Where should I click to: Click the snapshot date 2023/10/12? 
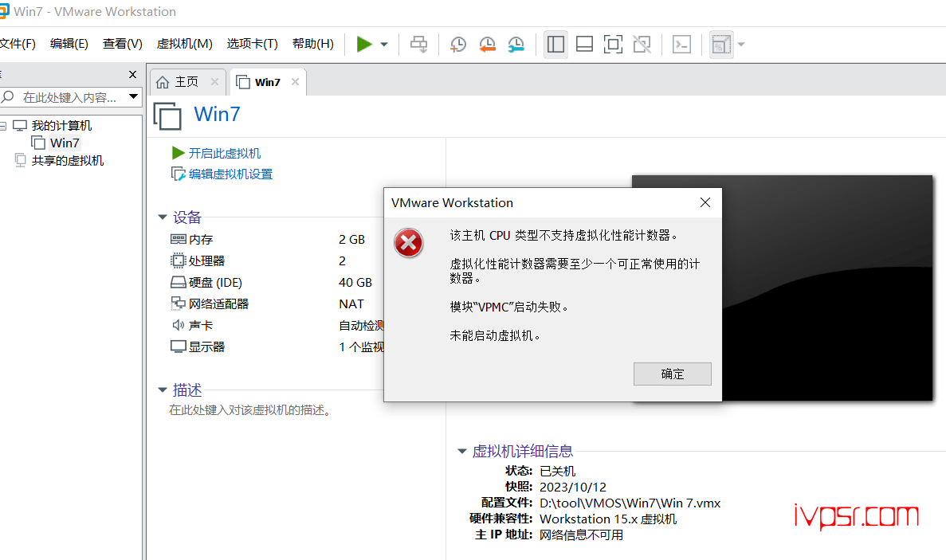tap(572, 487)
